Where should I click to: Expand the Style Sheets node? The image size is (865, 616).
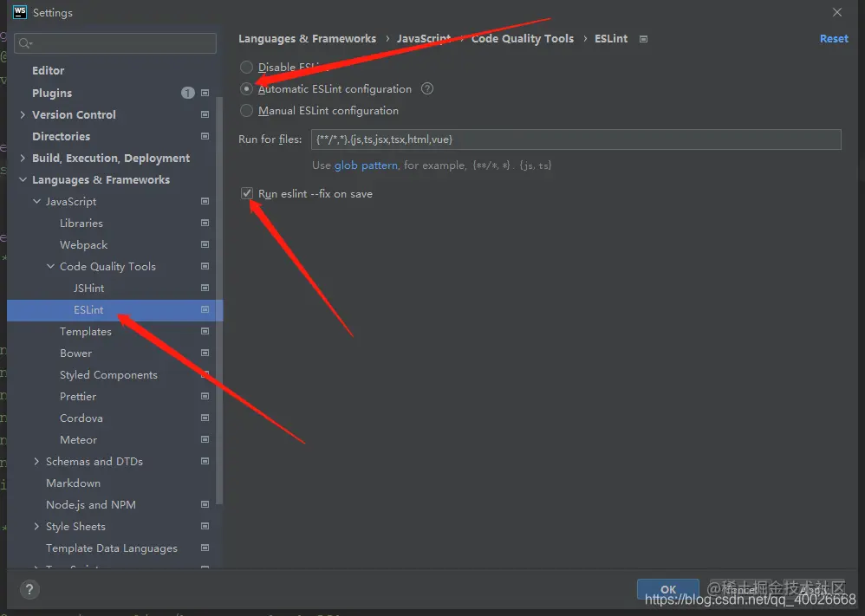tap(36, 526)
